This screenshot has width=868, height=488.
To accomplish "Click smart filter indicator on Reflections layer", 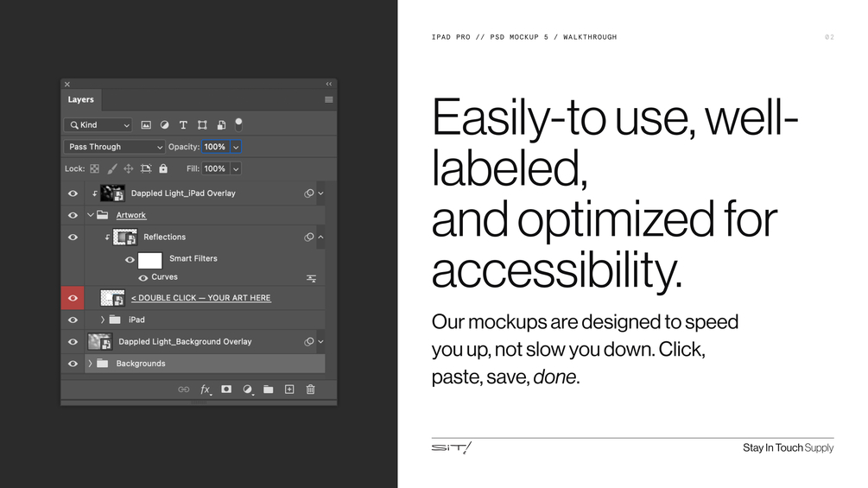I will click(309, 238).
